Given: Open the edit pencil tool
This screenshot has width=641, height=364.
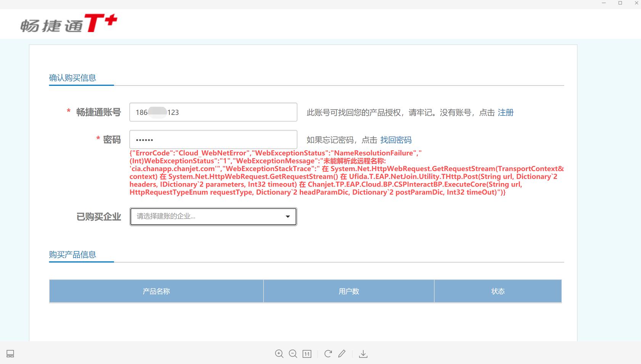Looking at the screenshot, I should click(342, 354).
